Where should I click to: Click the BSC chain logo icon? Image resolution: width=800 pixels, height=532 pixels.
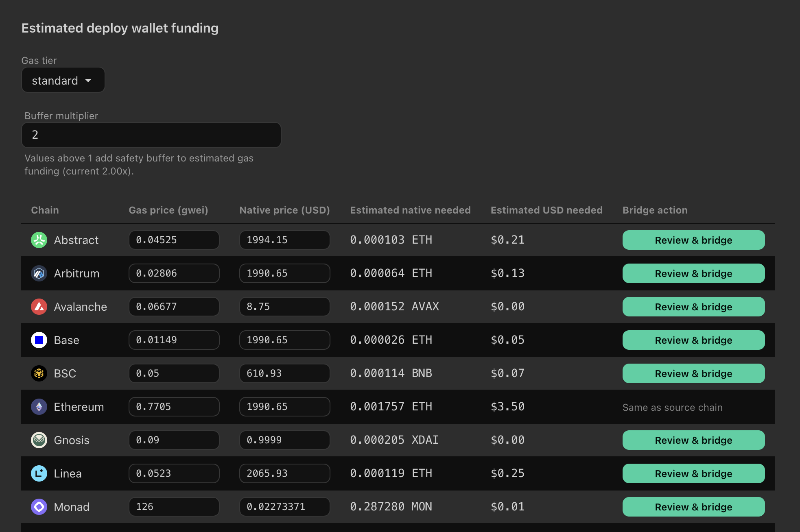coord(39,373)
